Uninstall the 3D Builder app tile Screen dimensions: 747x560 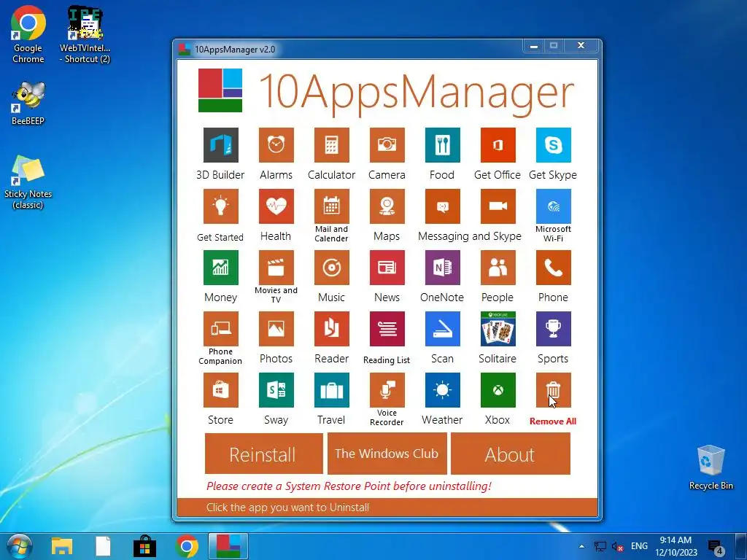[x=220, y=145]
